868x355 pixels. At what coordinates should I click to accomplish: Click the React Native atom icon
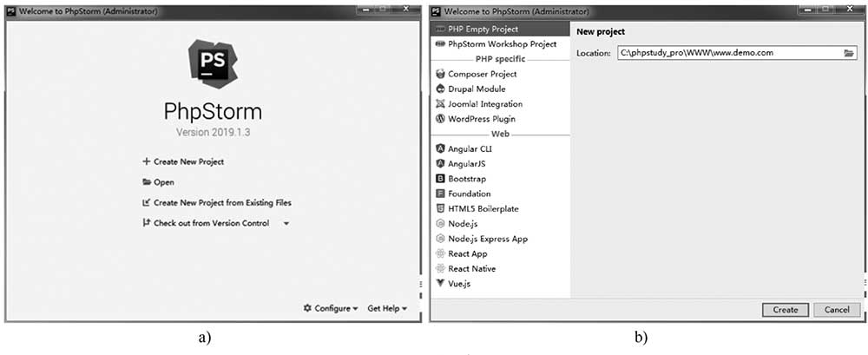(x=441, y=268)
